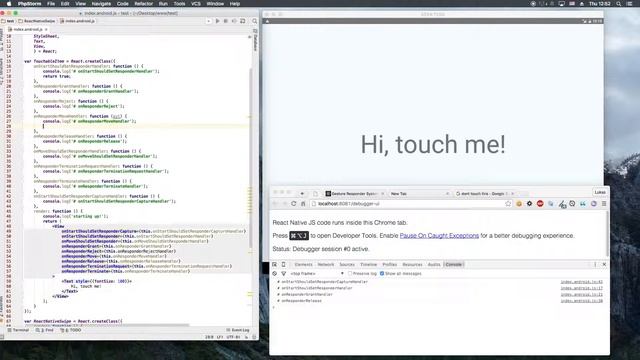Click the test folder breadcrumb
The width and height of the screenshot is (640, 360).
click(x=8, y=21)
